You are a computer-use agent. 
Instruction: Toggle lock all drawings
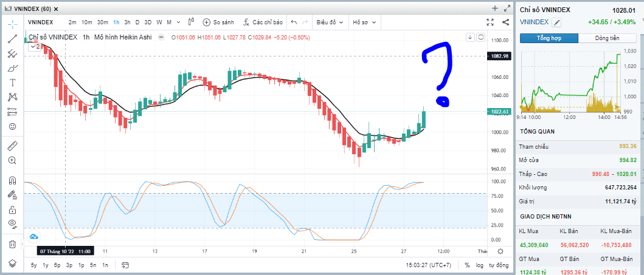pos(13,210)
